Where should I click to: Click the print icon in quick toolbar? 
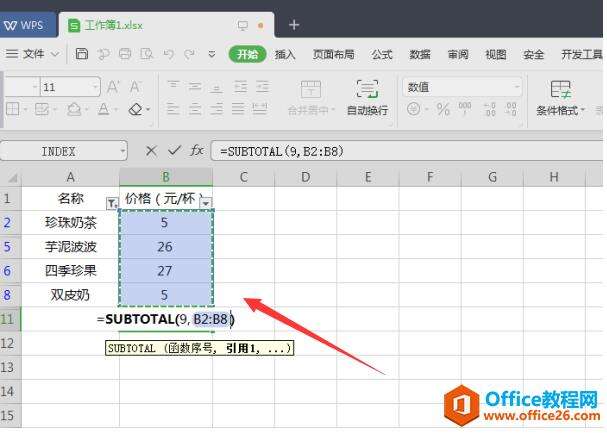125,54
